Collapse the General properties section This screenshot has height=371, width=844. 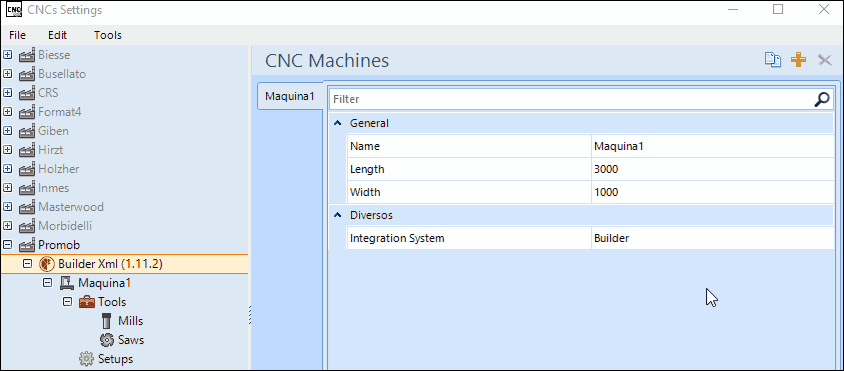click(x=337, y=123)
